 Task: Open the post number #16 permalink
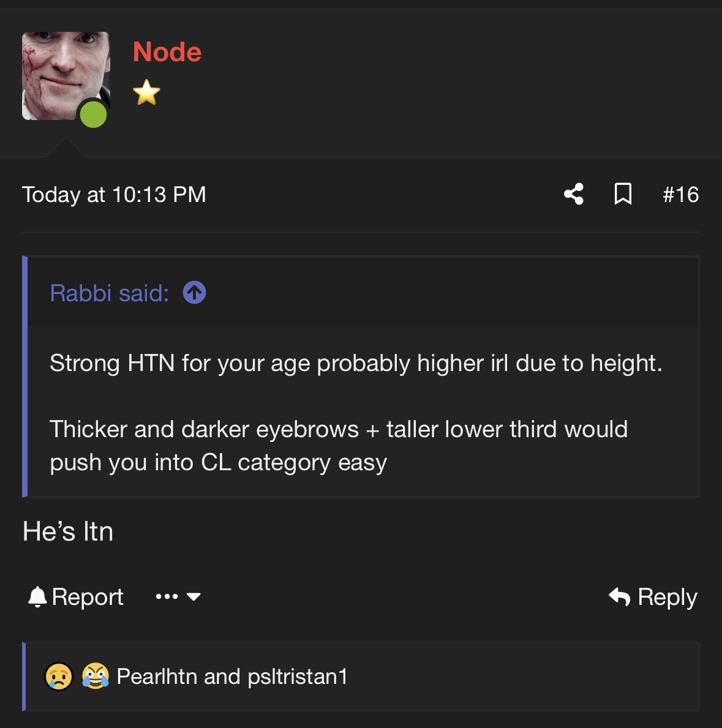pyautogui.click(x=680, y=195)
